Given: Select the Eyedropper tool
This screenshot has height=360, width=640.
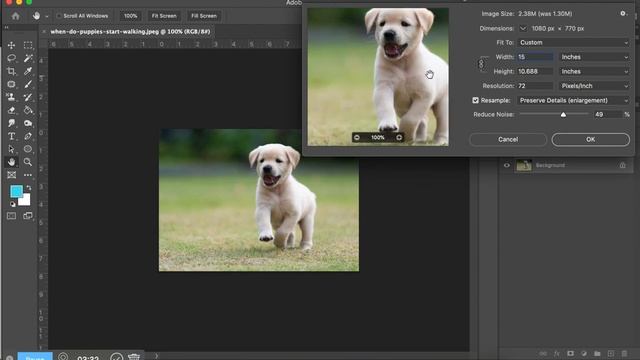Looking at the screenshot, I should (28, 71).
